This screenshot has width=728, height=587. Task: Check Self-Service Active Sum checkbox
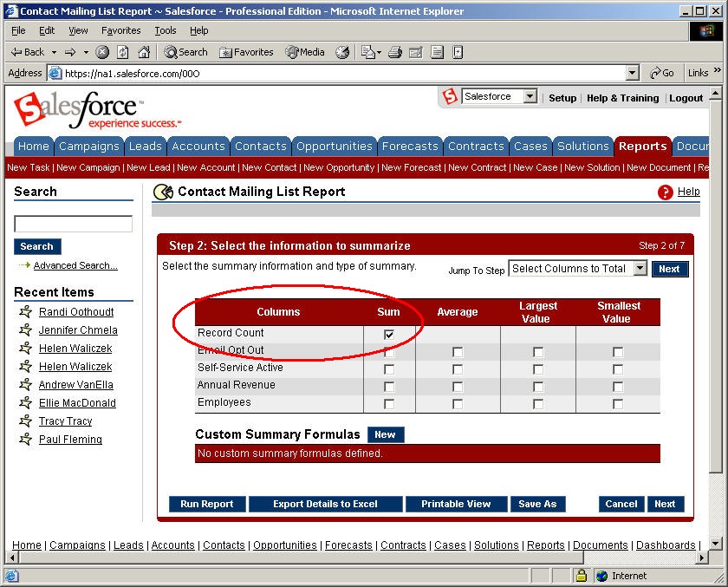pyautogui.click(x=389, y=369)
